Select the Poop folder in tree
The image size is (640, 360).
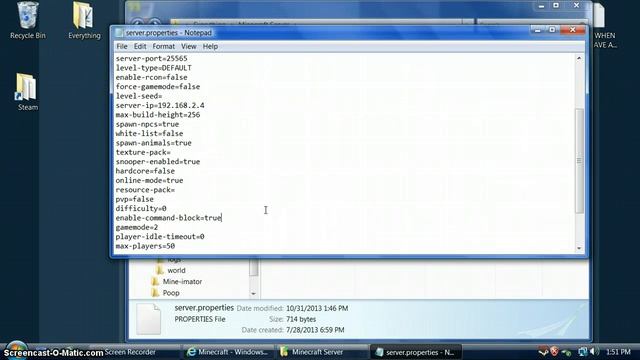click(x=171, y=293)
